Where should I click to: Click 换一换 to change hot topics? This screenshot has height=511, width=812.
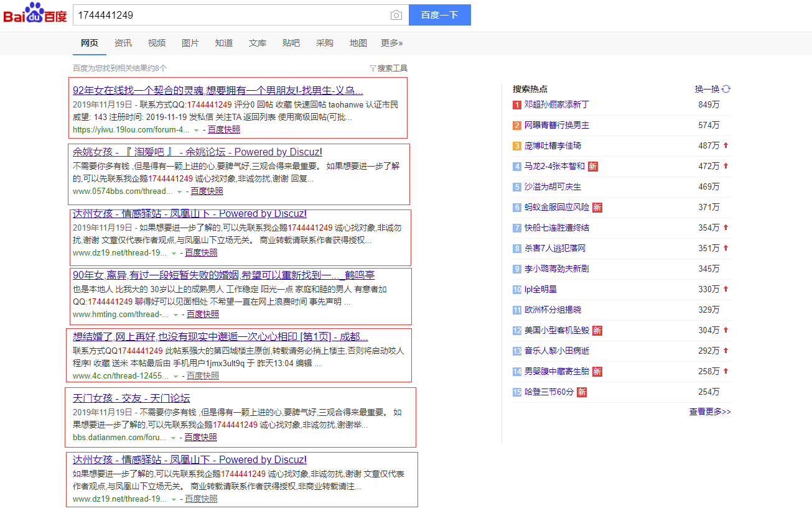coord(707,89)
